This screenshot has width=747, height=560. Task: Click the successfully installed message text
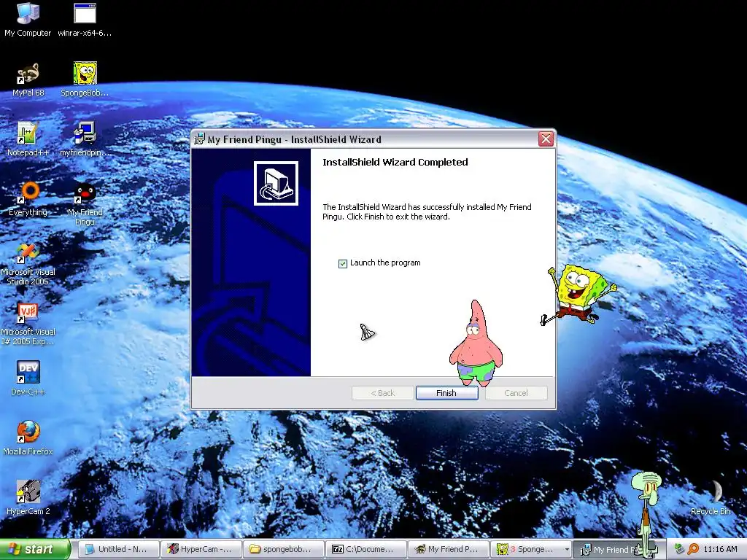coord(427,211)
